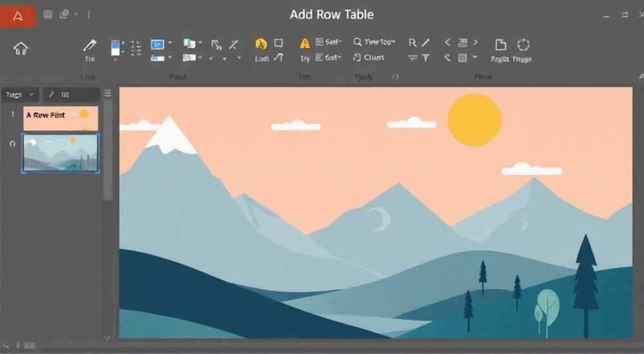Expand the arrow beside table grid icon
The width and height of the screenshot is (644, 354).
click(x=475, y=57)
